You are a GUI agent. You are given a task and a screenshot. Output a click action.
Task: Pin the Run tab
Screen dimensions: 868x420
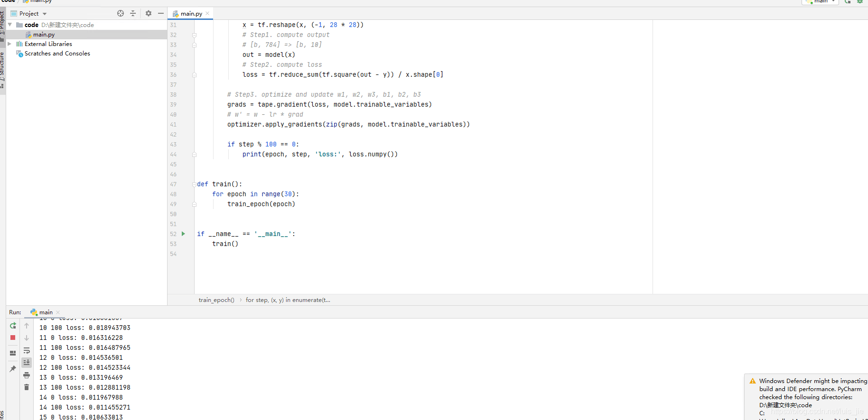(13, 369)
